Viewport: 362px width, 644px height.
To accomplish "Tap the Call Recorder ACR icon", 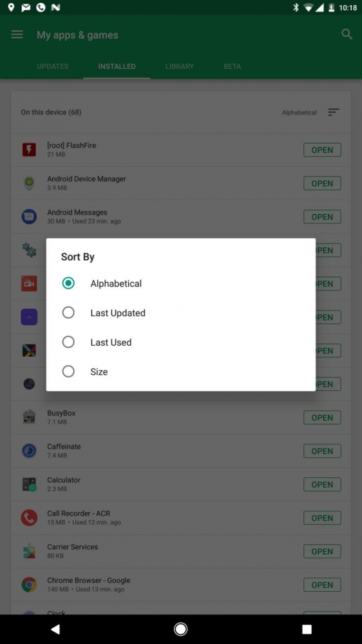I will 29,518.
